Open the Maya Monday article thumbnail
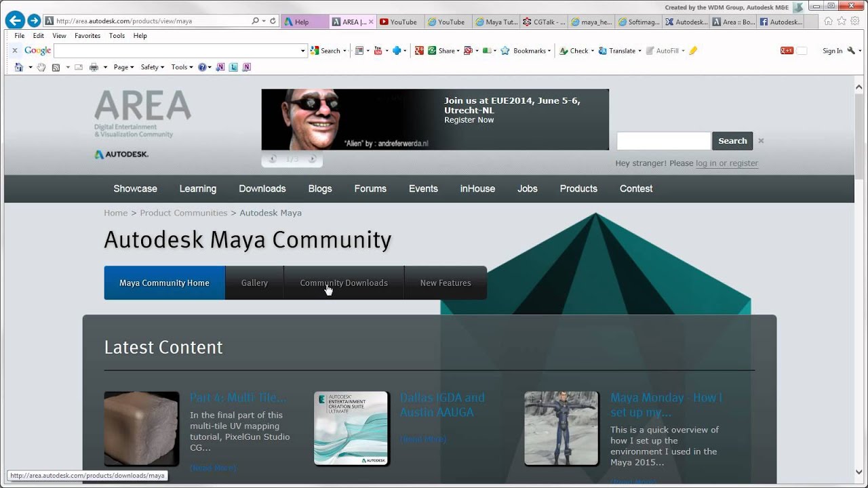The image size is (868, 488). (x=561, y=428)
